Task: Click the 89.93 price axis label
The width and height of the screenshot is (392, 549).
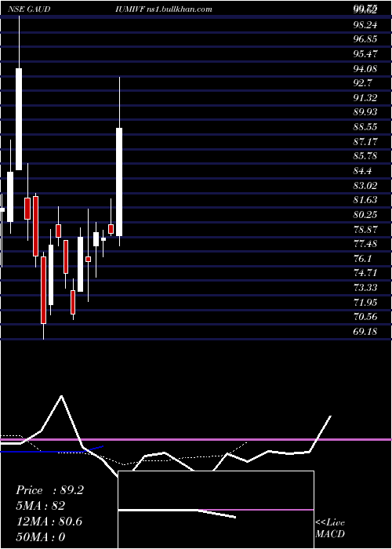Action: click(x=365, y=112)
